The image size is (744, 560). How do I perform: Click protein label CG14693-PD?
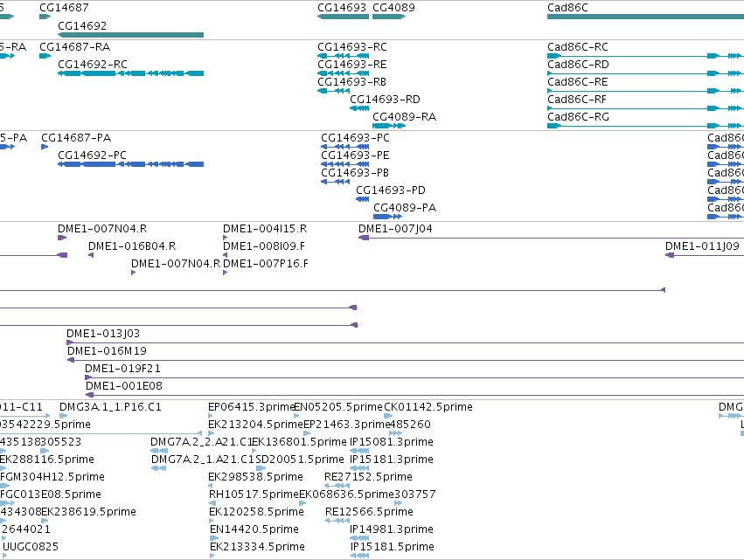391,190
